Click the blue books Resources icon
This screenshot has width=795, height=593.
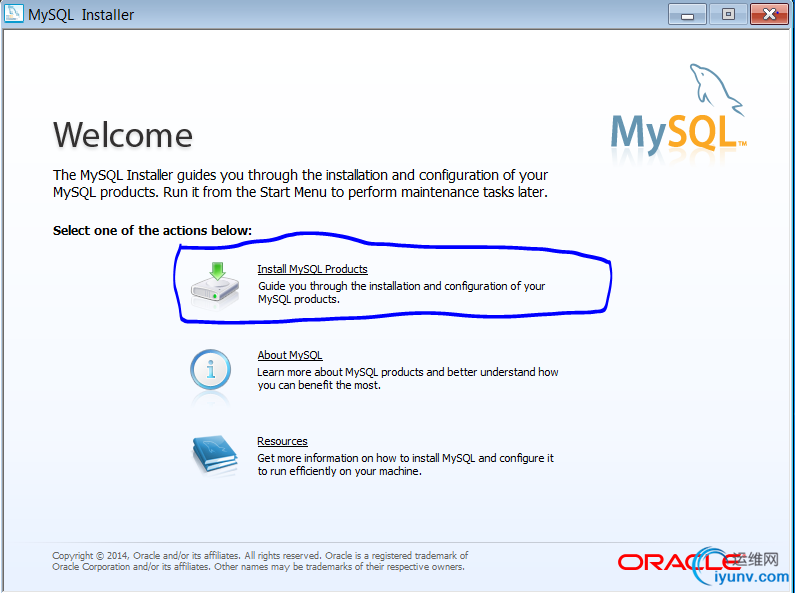pos(214,454)
